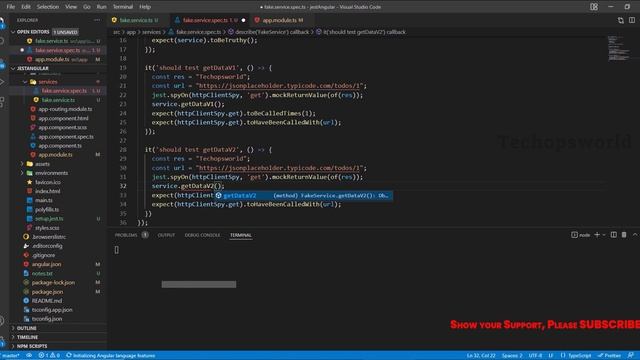Select the node terminal shell indicator
This screenshot has height=360, width=640.
point(581,235)
